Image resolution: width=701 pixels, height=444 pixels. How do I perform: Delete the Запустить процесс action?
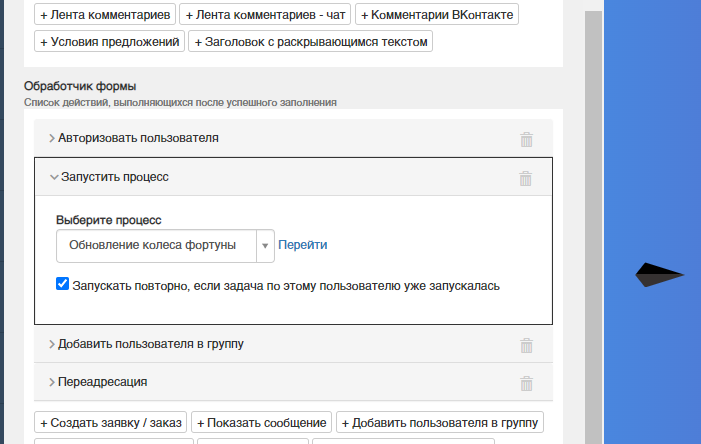pos(525,178)
